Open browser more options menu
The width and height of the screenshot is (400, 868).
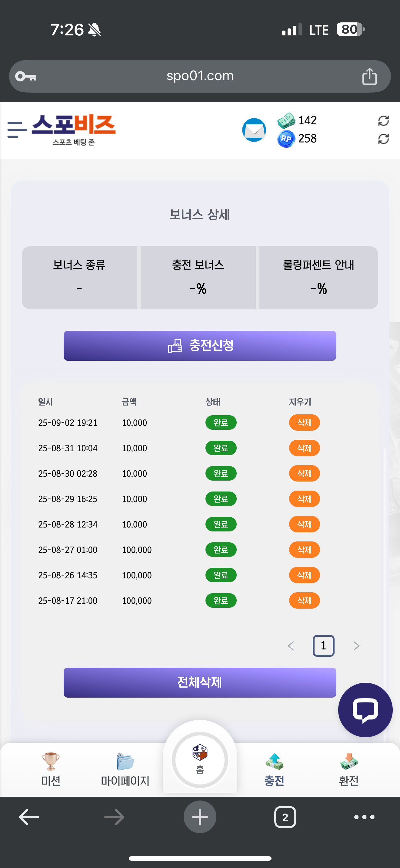pos(364,817)
